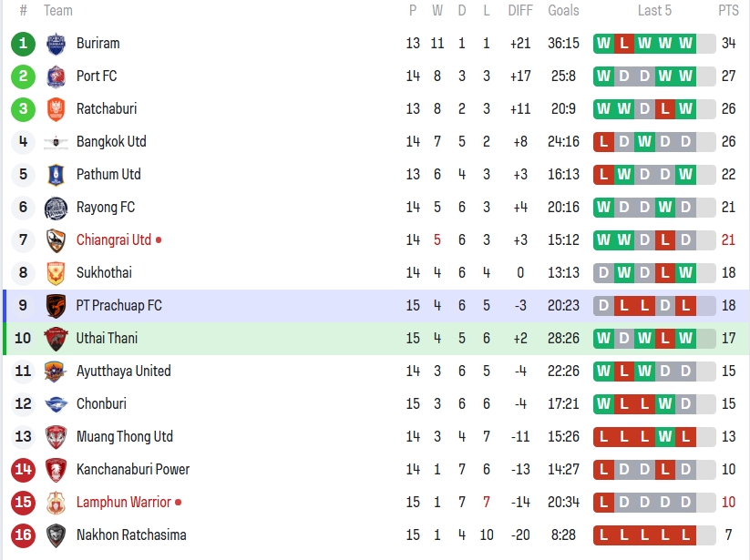Image resolution: width=750 pixels, height=560 pixels.
Task: Click the Nakhon Ratchasima team logo
Action: [x=56, y=535]
